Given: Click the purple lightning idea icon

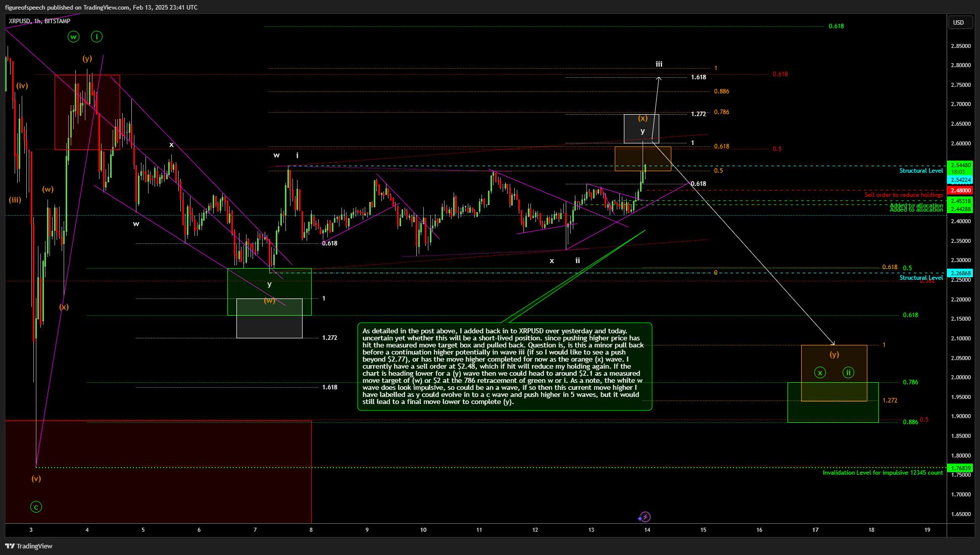Looking at the screenshot, I should tap(644, 517).
